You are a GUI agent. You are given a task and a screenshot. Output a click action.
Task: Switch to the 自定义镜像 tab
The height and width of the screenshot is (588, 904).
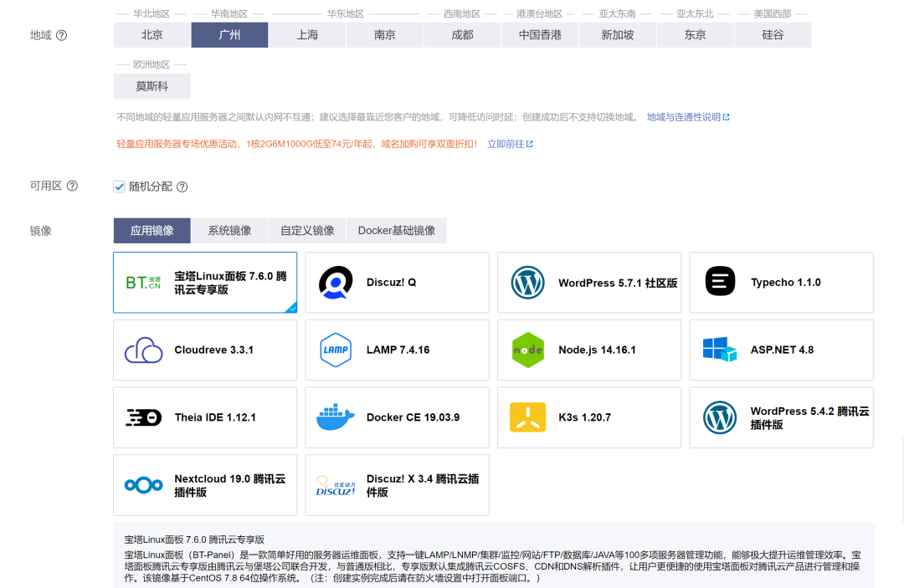[x=307, y=230]
